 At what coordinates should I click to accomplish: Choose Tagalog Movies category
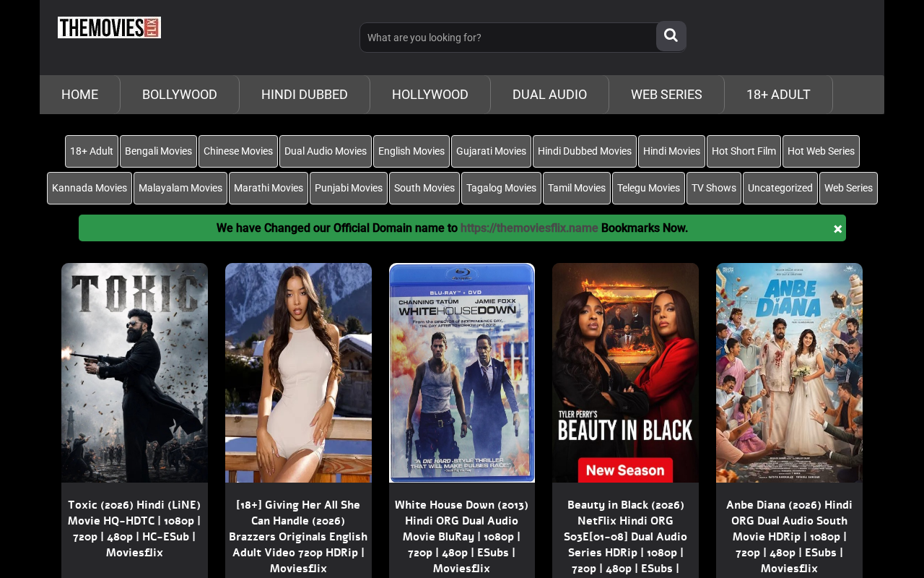pyautogui.click(x=501, y=188)
